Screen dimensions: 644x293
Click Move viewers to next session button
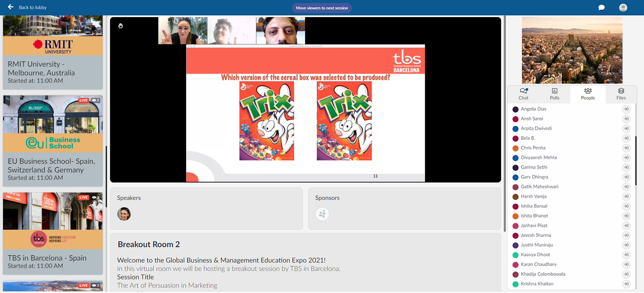click(x=322, y=8)
